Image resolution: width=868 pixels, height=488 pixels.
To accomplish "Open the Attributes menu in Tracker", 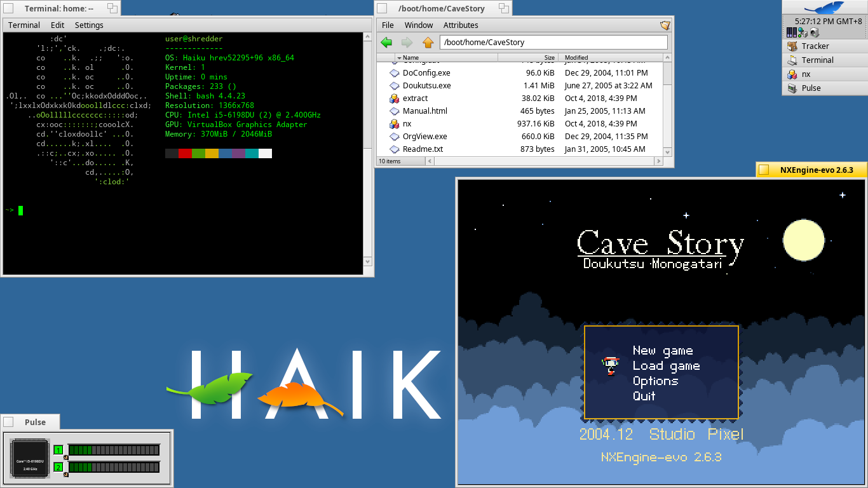I will pyautogui.click(x=460, y=25).
